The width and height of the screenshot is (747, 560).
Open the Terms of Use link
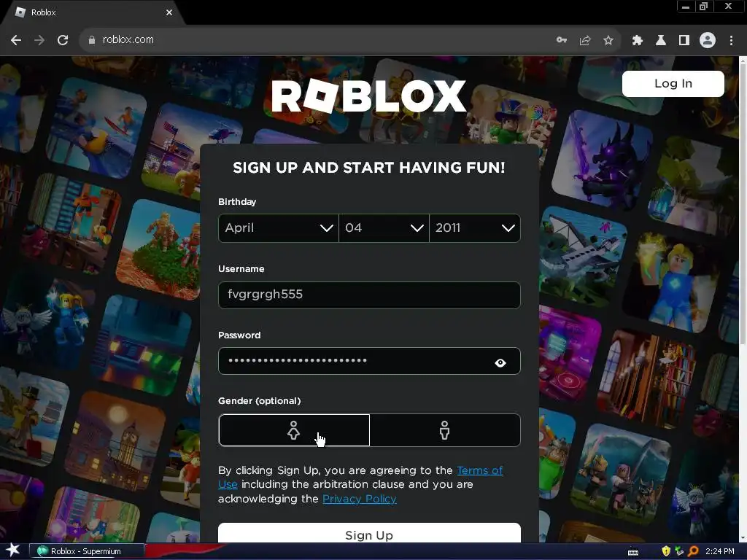[x=360, y=477]
